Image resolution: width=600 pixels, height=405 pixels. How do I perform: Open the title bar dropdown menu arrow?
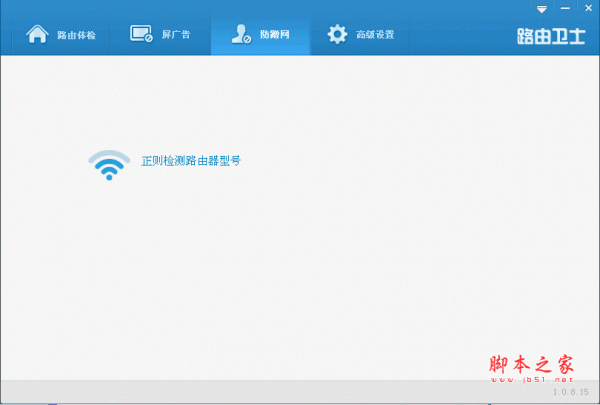(x=541, y=9)
